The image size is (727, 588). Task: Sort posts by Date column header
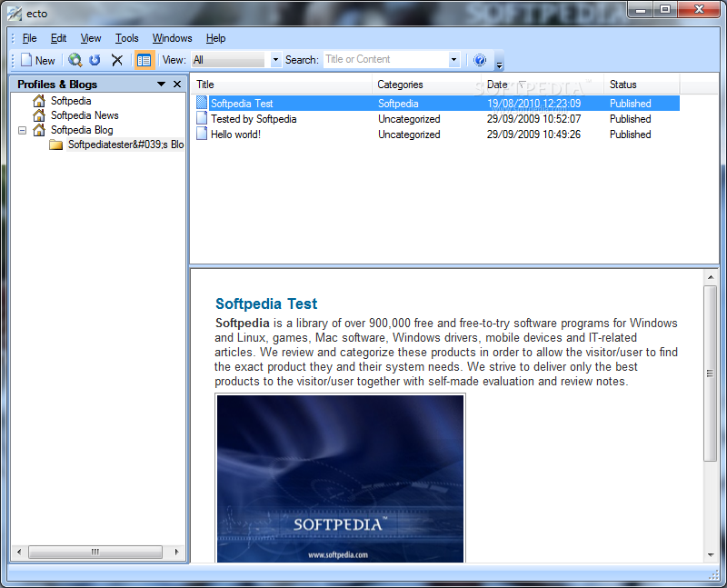(543, 85)
